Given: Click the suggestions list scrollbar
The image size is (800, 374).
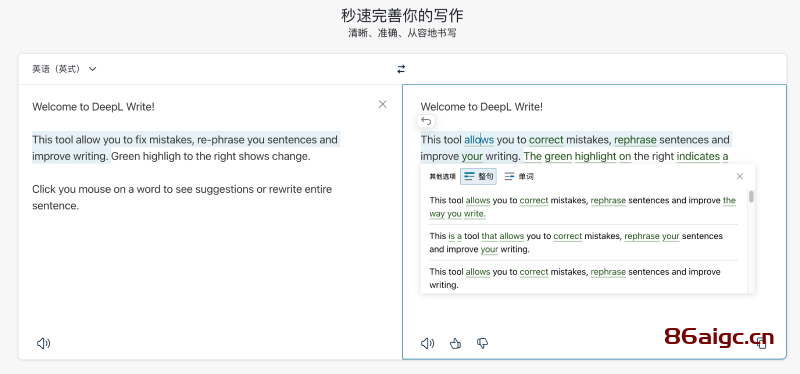Looking at the screenshot, I should click(x=751, y=197).
